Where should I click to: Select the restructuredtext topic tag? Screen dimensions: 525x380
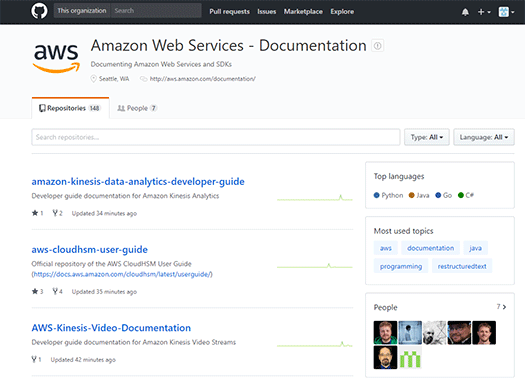(x=462, y=266)
